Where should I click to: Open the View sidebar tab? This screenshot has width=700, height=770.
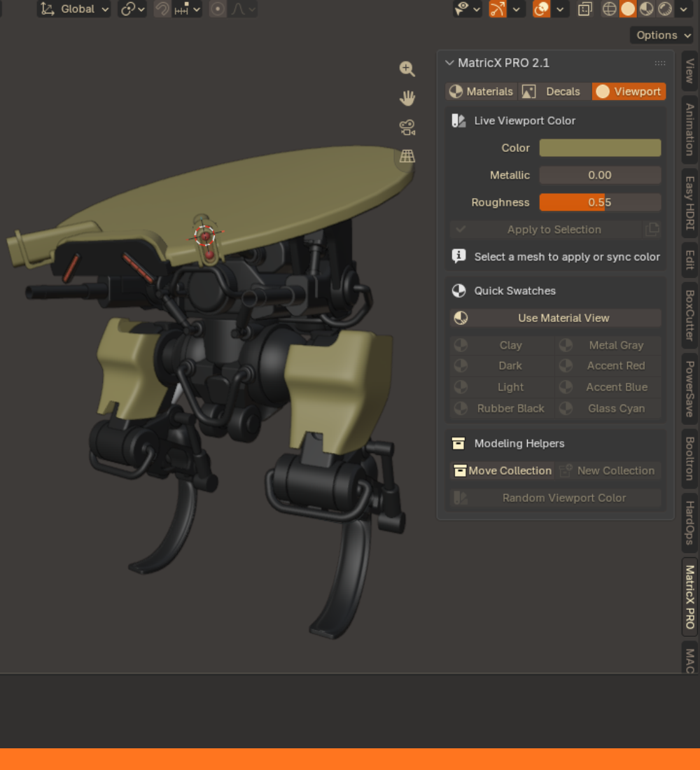[x=690, y=71]
